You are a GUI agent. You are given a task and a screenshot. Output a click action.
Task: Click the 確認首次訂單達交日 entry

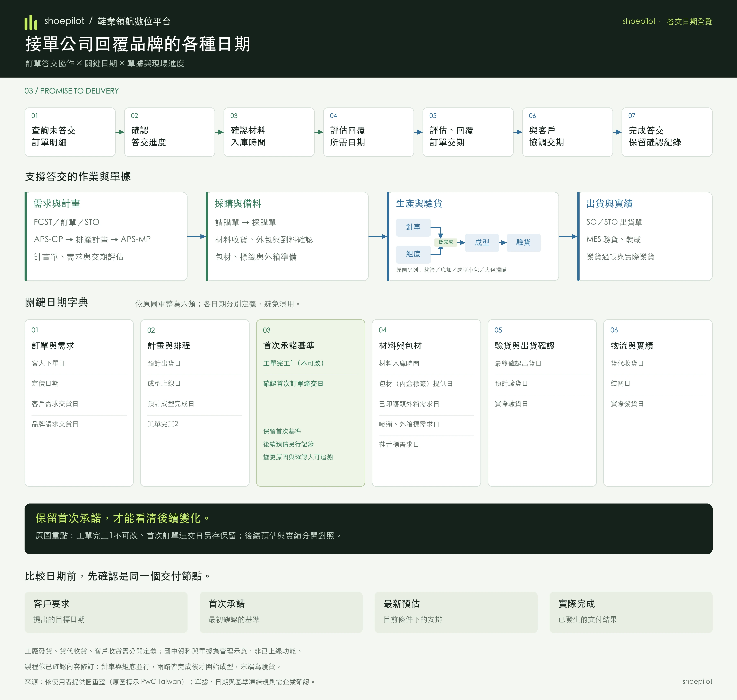pos(293,384)
